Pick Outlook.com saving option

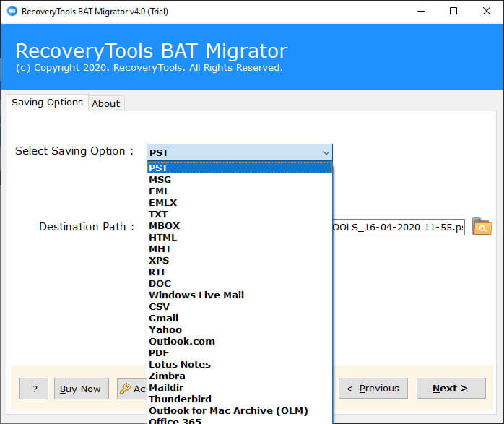(240, 342)
